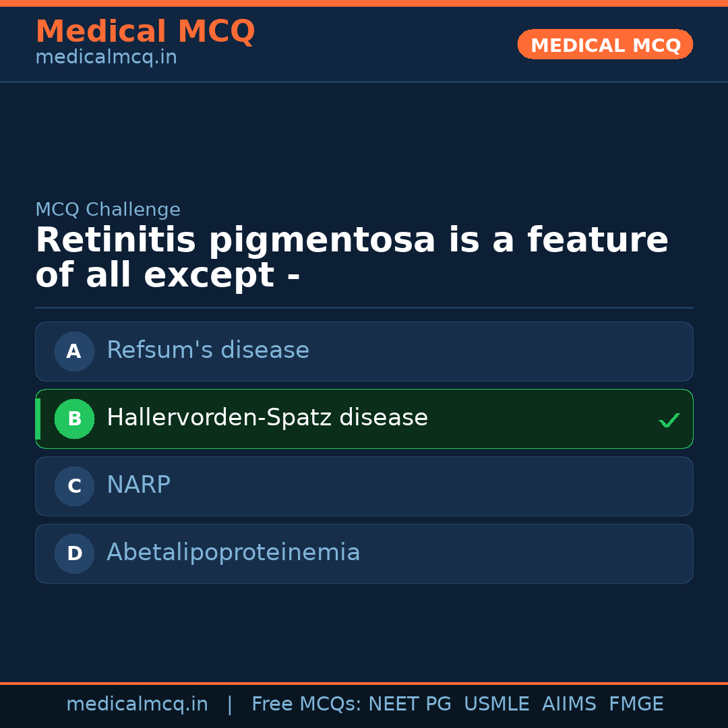Click the MCQ Challenge label
Image resolution: width=728 pixels, height=728 pixels.
[108, 210]
